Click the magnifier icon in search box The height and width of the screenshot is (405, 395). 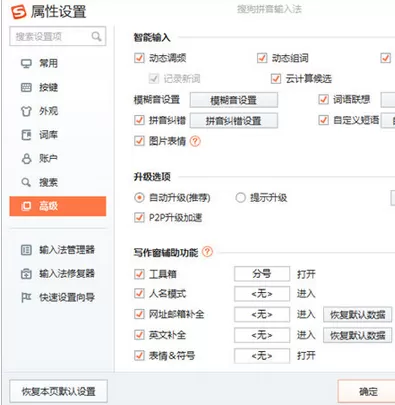(x=96, y=36)
